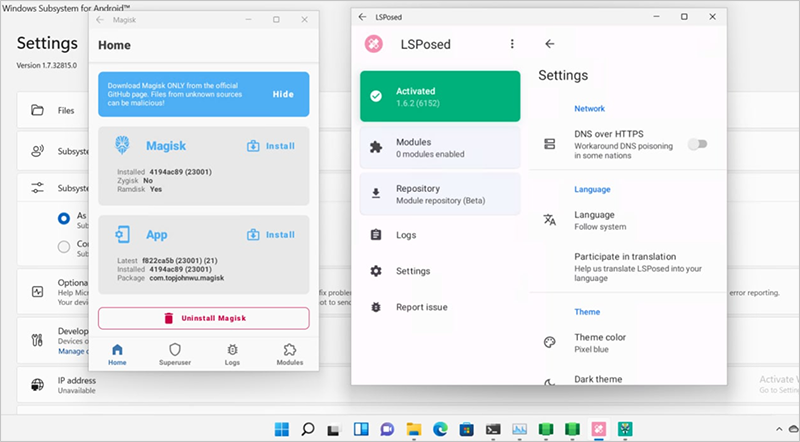Click the Theme color palette icon

549,342
